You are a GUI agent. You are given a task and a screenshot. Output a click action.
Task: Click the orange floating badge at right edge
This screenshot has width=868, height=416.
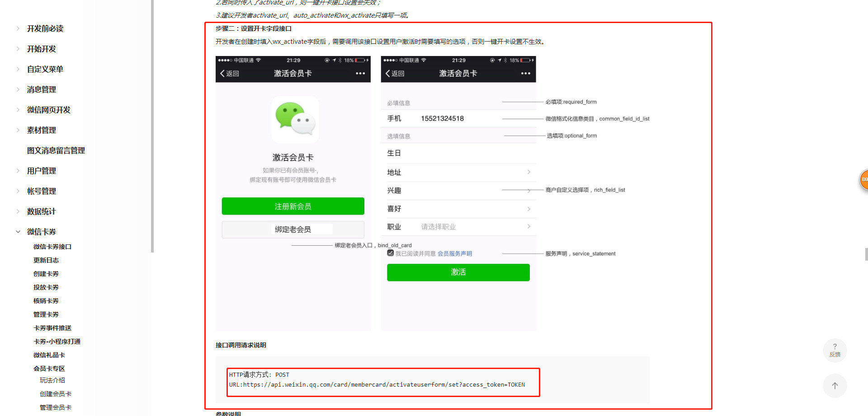864,180
